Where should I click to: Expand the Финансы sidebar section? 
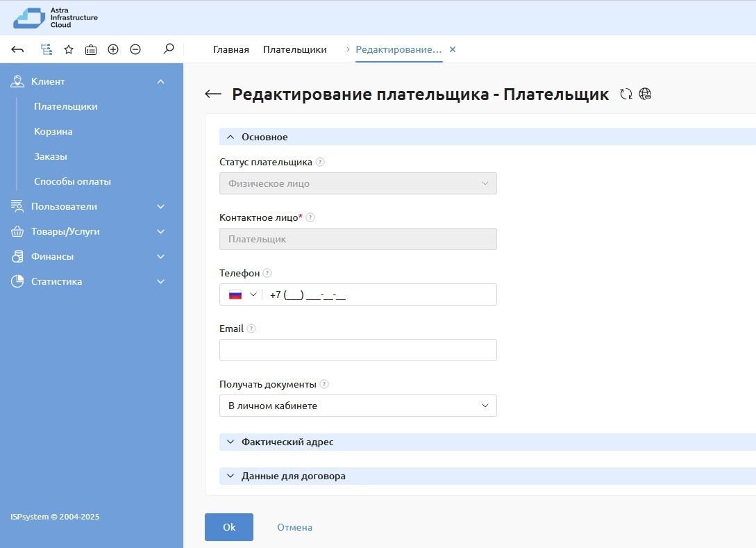coord(161,256)
